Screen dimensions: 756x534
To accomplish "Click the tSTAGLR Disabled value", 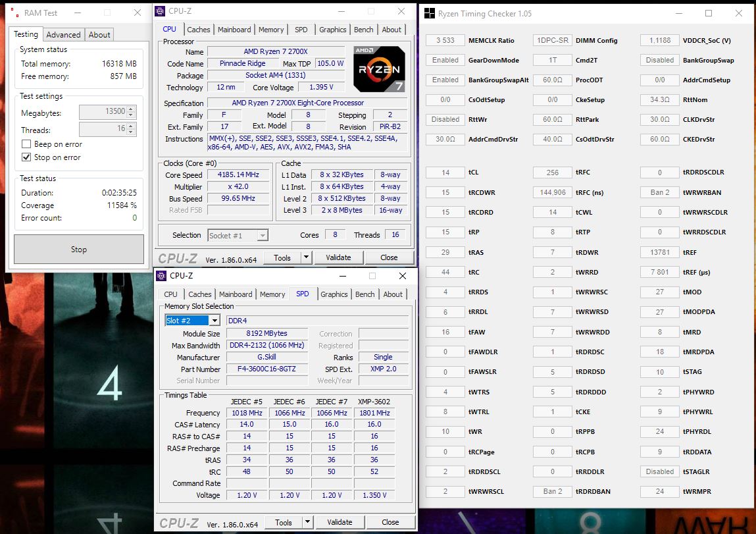I will 659,471.
